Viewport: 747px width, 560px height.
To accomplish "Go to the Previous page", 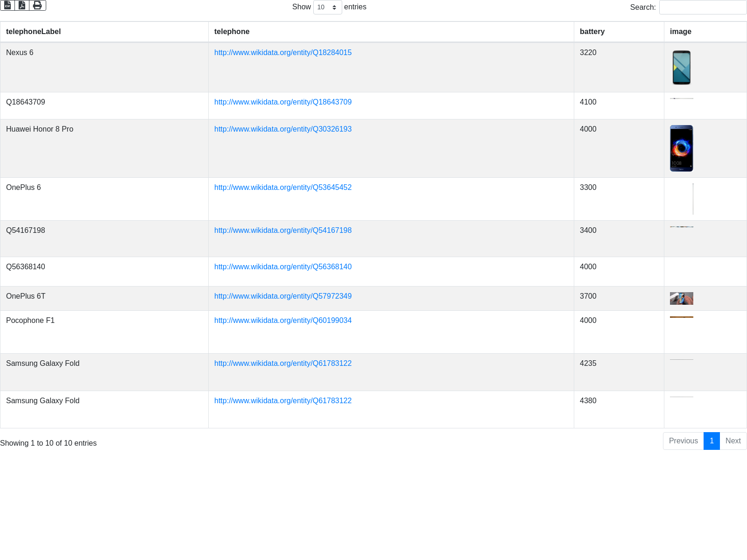I will pyautogui.click(x=683, y=441).
